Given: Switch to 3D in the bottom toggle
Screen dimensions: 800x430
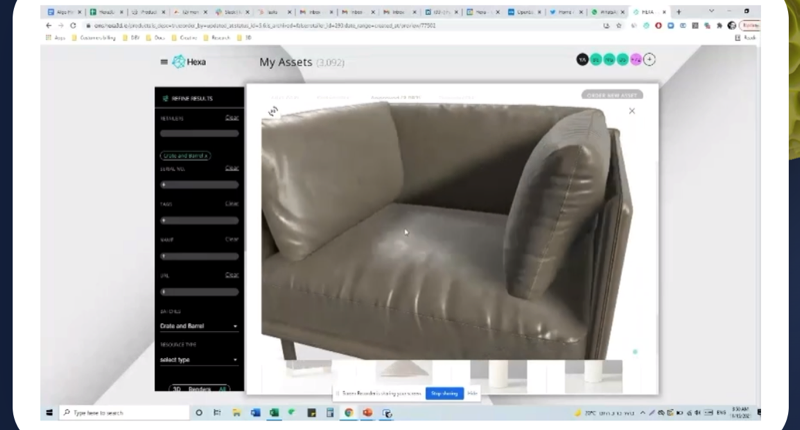Looking at the screenshot, I should pos(177,389).
